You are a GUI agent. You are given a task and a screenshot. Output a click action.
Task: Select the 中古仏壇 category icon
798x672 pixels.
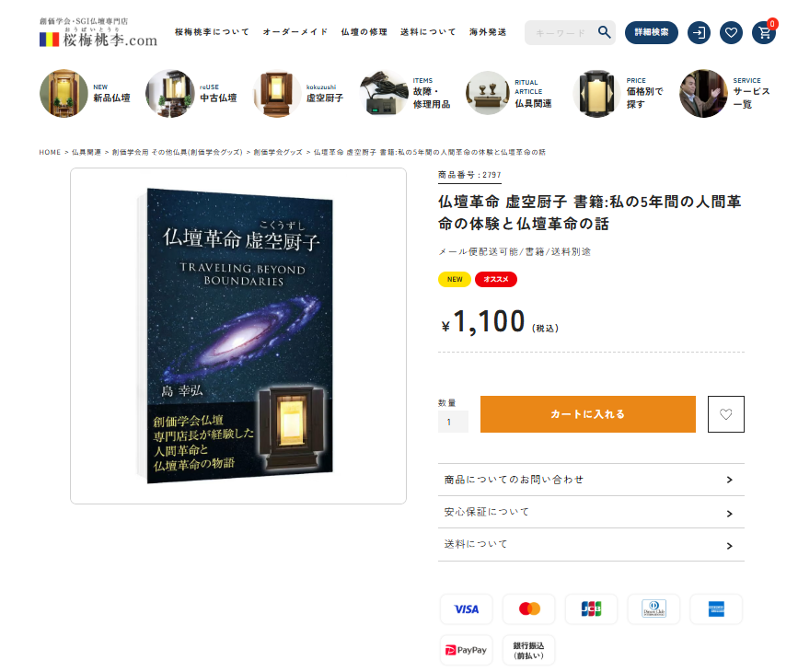pos(170,94)
